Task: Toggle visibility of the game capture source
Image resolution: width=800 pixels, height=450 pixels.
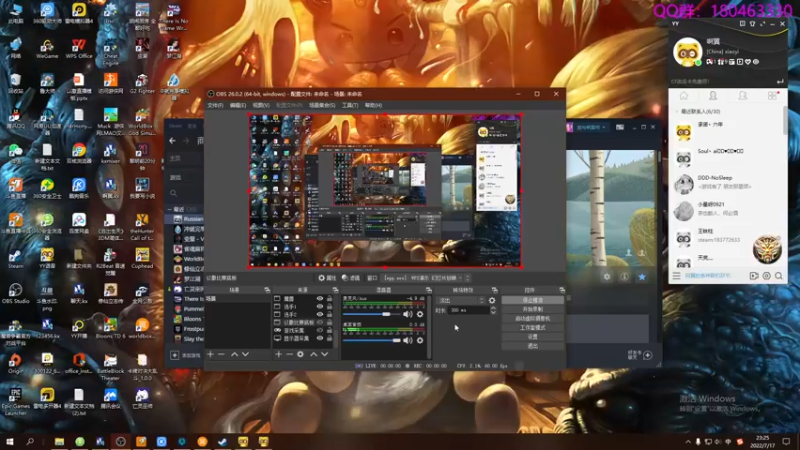Action: pyautogui.click(x=320, y=331)
